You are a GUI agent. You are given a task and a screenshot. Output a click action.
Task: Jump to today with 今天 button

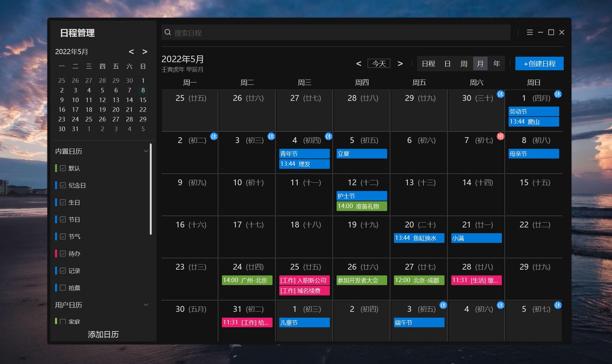[x=379, y=64]
